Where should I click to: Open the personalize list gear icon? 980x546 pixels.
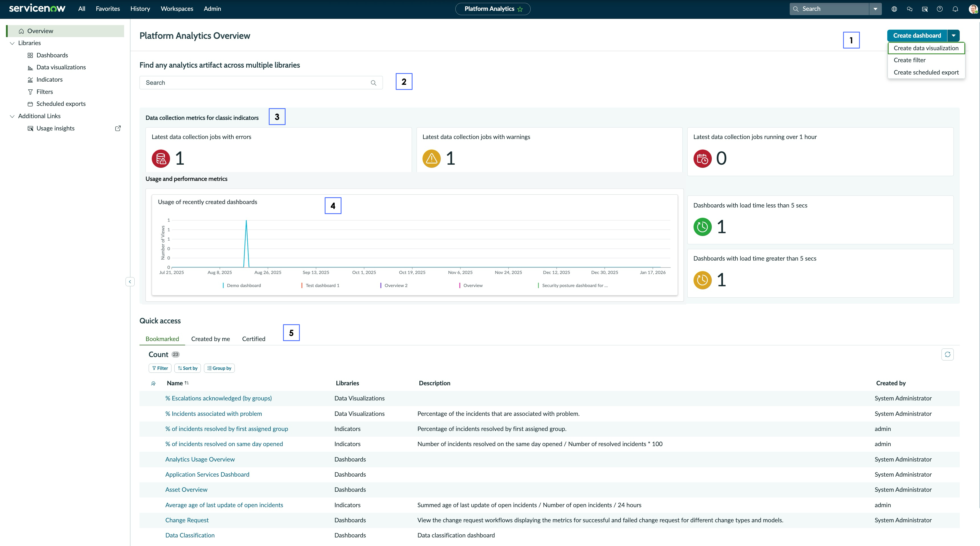[x=153, y=384]
